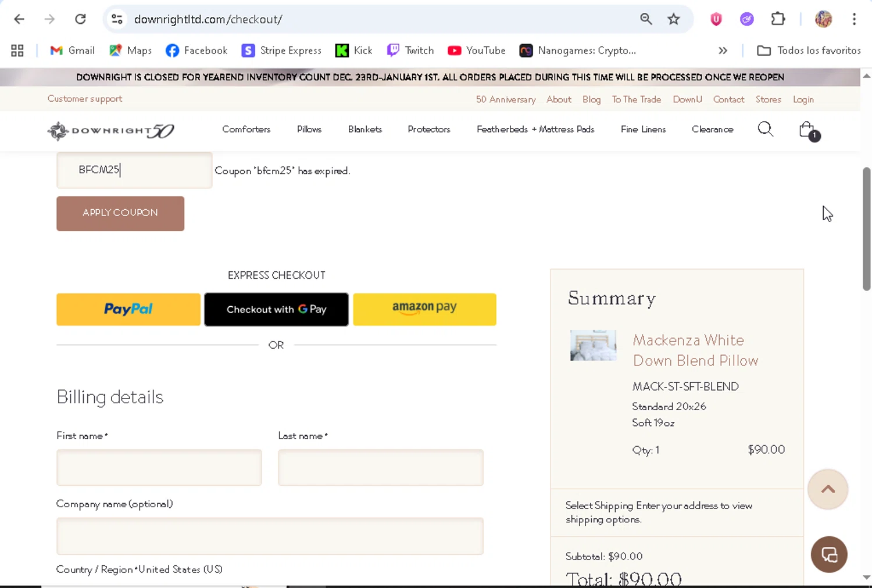Open the Nanogames Crypto bookmark
872x588 pixels.
tap(578, 51)
